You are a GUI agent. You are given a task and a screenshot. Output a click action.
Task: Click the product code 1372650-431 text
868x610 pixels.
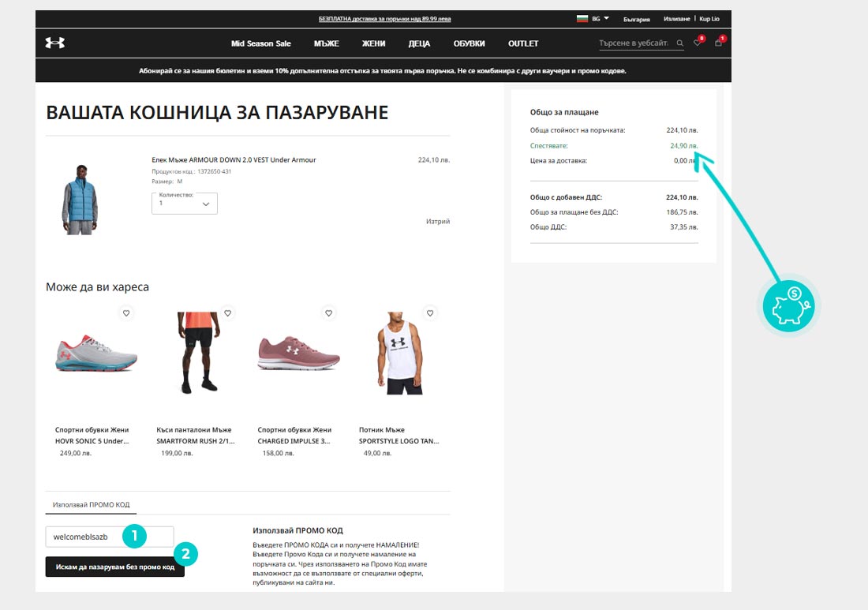(192, 171)
